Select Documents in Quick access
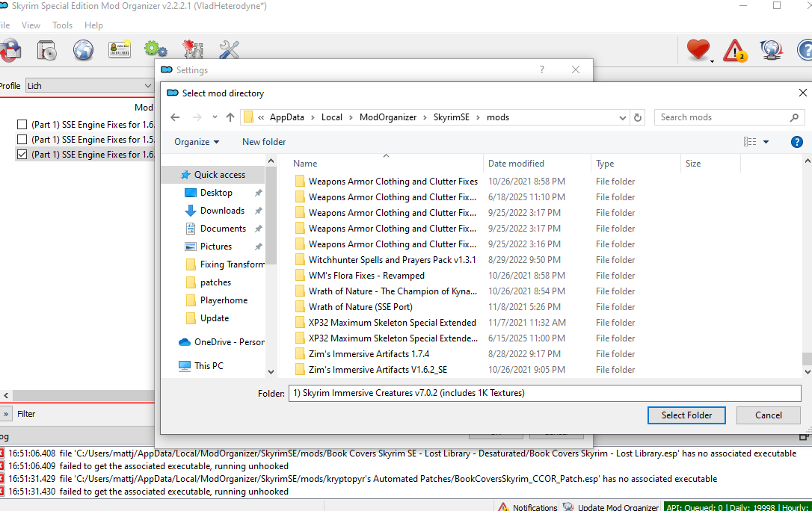Viewport: 812px width, 511px height. 224,229
